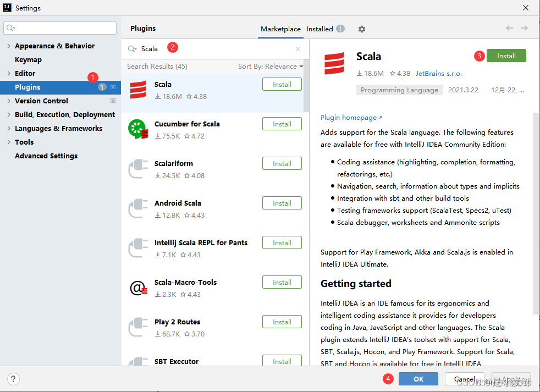Image resolution: width=540 pixels, height=392 pixels.
Task: Clear the Scala plugin search text
Action: coord(298,49)
